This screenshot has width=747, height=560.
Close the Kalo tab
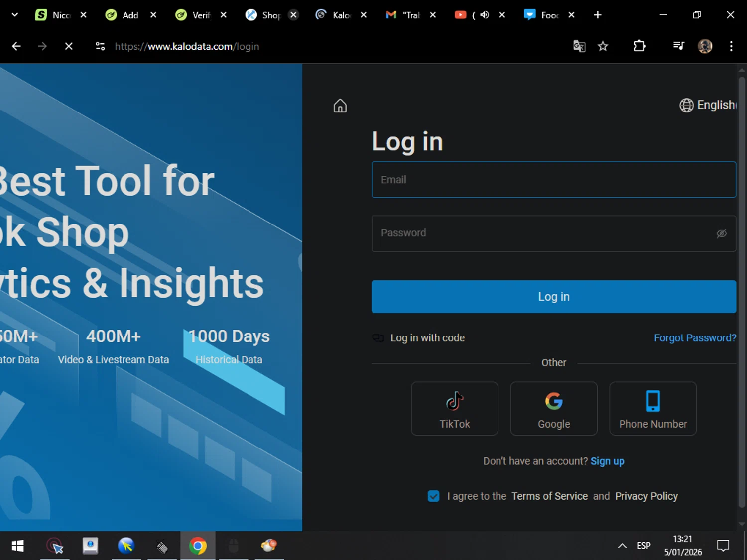click(x=364, y=15)
